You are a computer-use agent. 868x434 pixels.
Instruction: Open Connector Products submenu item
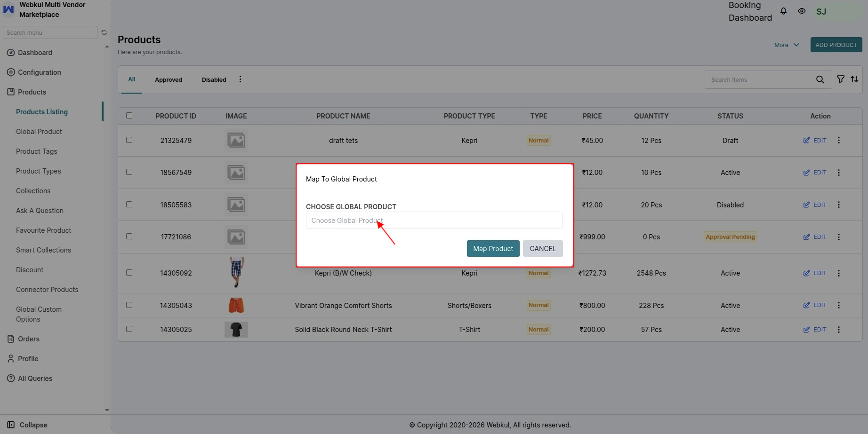pyautogui.click(x=47, y=290)
